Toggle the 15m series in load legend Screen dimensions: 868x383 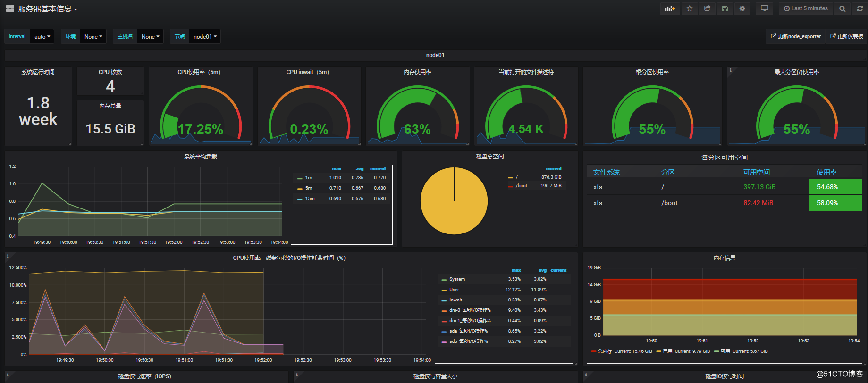[x=310, y=199]
